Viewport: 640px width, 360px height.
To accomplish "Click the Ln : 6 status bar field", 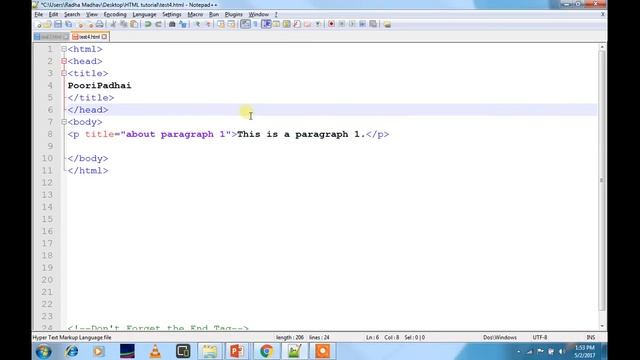I will [372, 338].
